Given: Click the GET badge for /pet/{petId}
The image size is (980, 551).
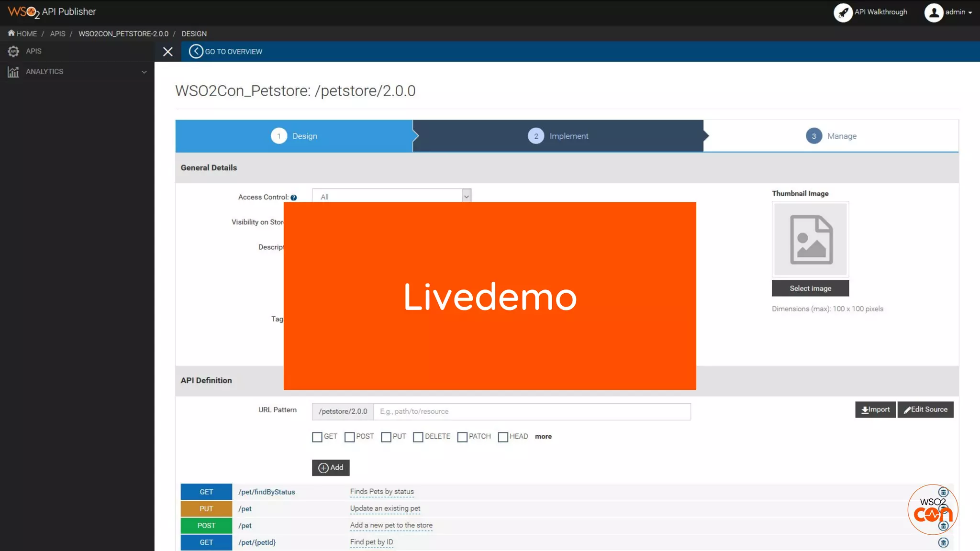Looking at the screenshot, I should tap(206, 542).
